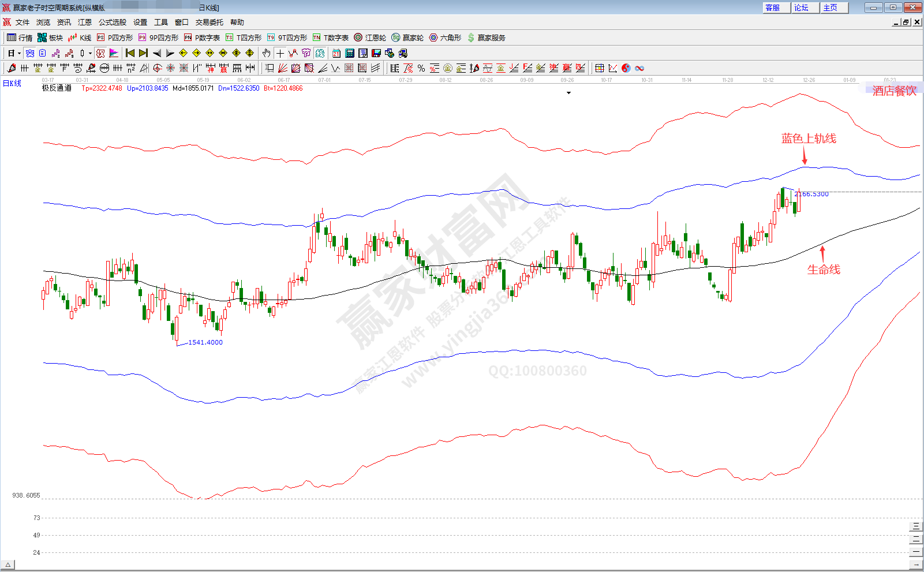Toggle three-pane layout button at bottom right
Screen dimensions: 924x572
tap(916, 526)
